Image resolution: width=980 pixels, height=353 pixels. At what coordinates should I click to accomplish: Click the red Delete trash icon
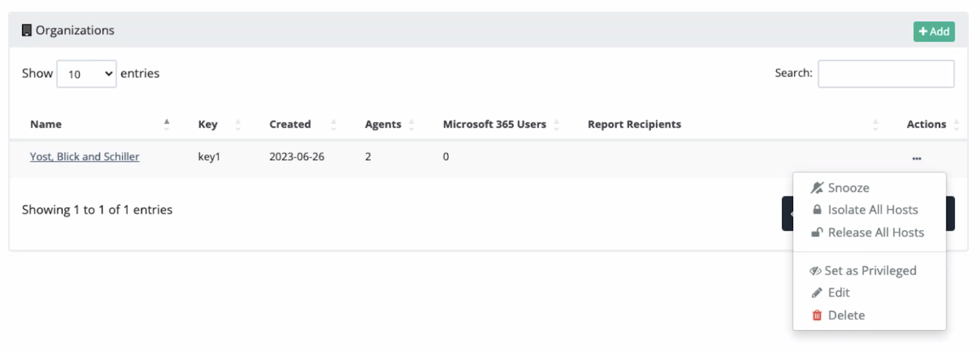(x=816, y=316)
